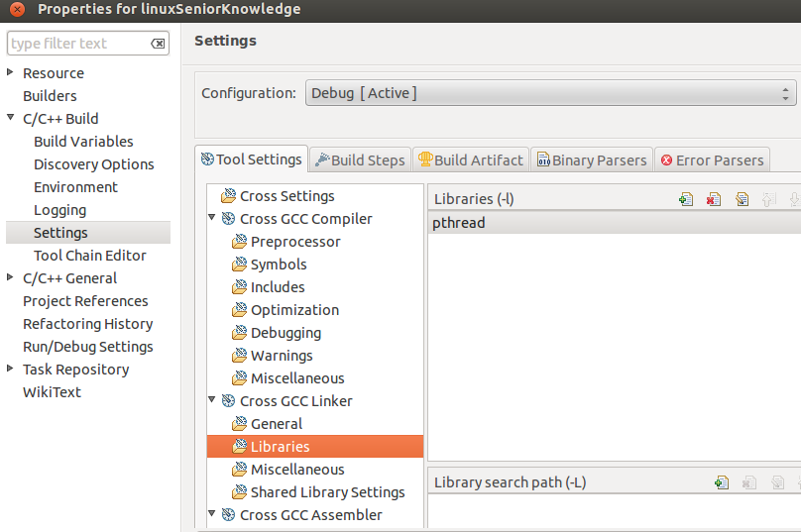
Task: Click the Cross Settings folder icon
Action: pyautogui.click(x=228, y=196)
